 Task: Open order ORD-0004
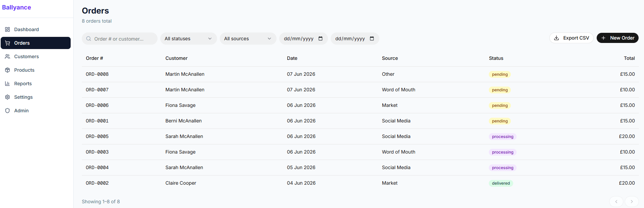point(97,167)
